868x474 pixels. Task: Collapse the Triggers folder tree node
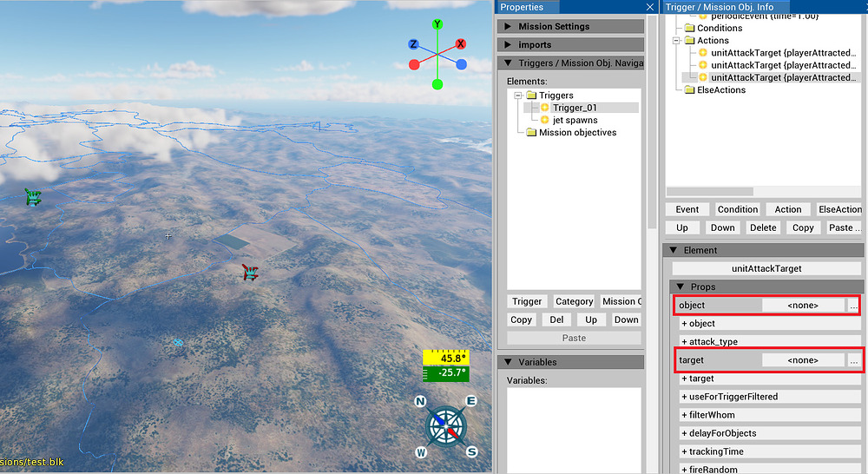pos(518,95)
